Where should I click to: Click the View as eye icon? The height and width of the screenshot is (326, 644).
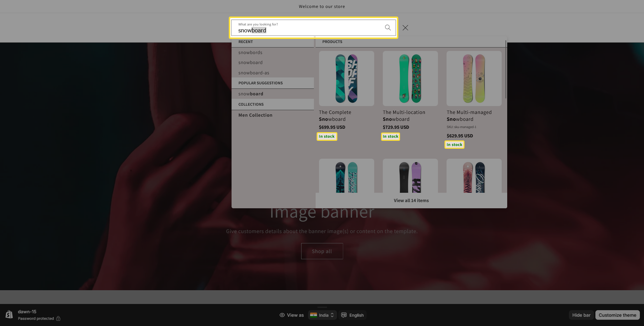[282, 315]
